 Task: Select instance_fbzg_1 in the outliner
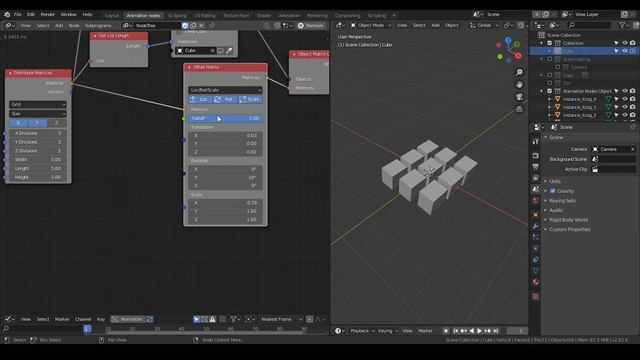coord(579,107)
